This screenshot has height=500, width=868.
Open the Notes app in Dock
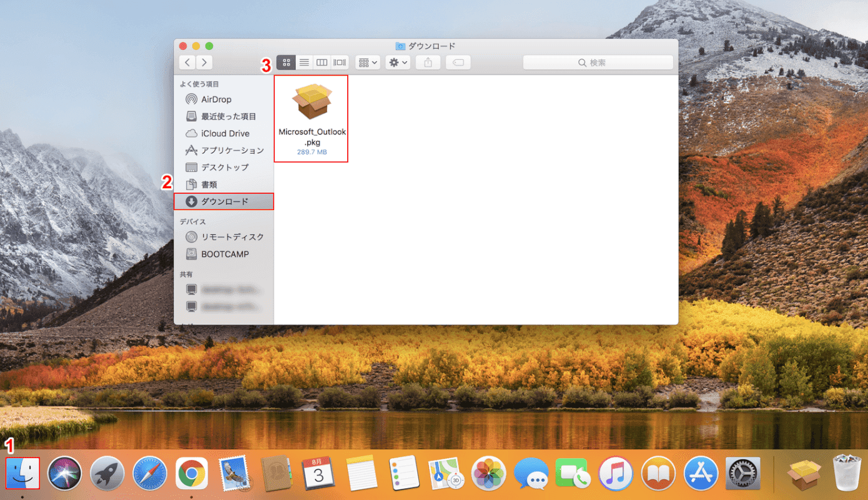click(362, 473)
